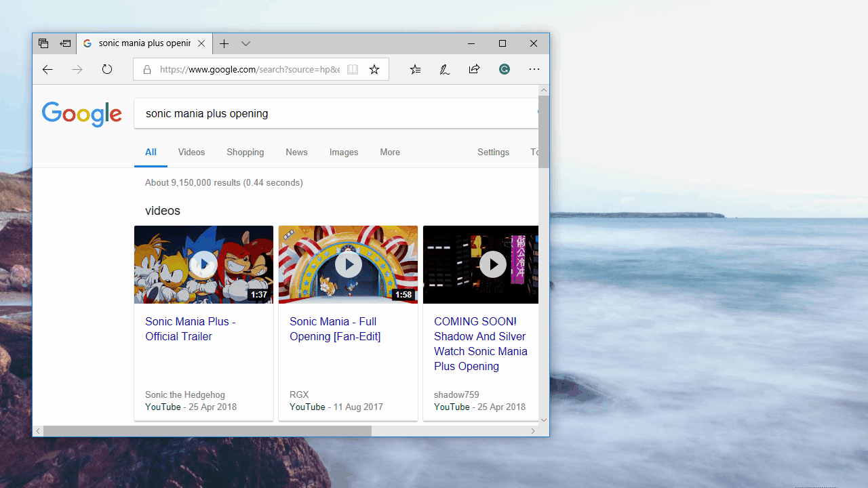Click the 1:37 duration badge
Screen dimensions: 868x488
pyautogui.click(x=258, y=295)
